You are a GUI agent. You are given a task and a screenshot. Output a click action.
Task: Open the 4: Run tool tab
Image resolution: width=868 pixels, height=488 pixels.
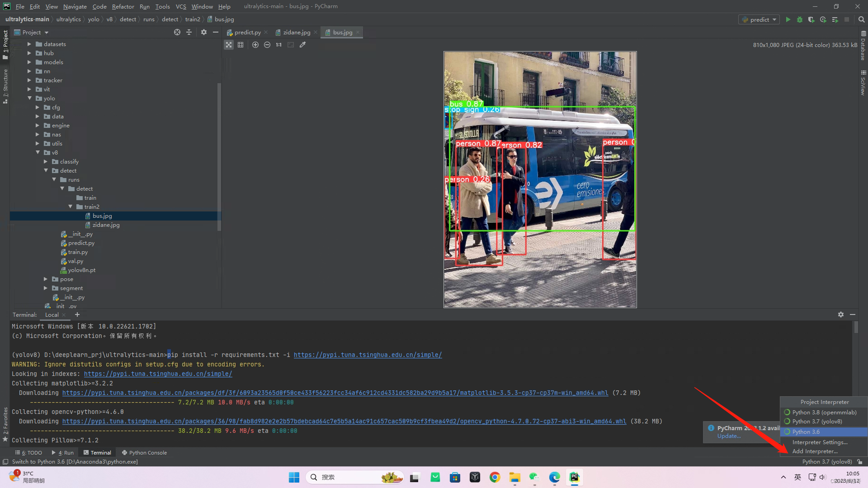tap(63, 453)
